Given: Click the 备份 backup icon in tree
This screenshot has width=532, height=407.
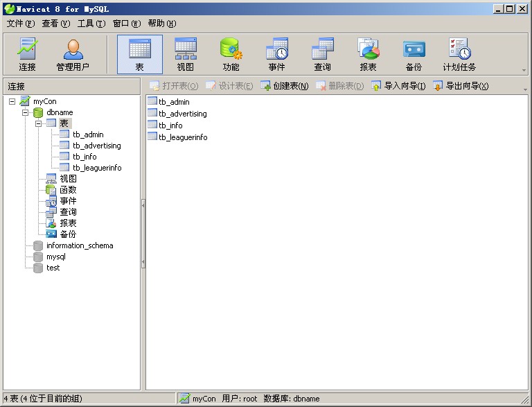Looking at the screenshot, I should click(x=51, y=234).
